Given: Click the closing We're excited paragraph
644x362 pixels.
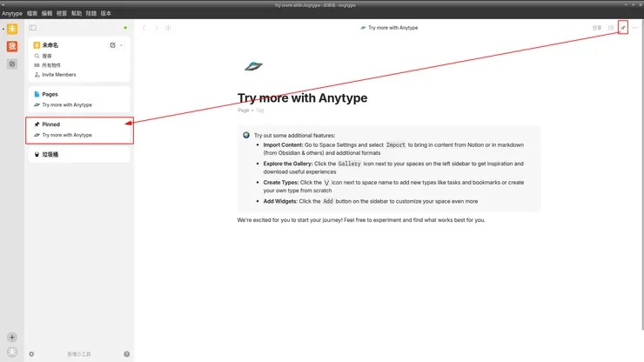Looking at the screenshot, I should 361,220.
